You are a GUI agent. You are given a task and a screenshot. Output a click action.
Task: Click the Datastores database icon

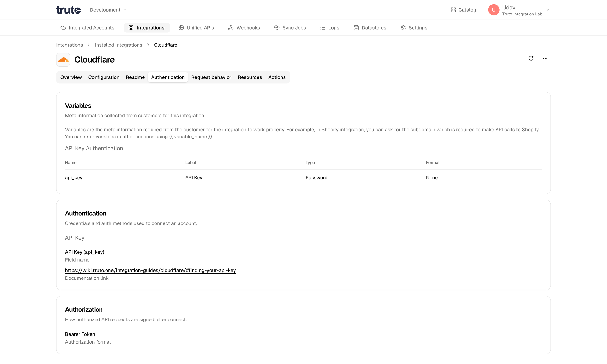coord(356,28)
